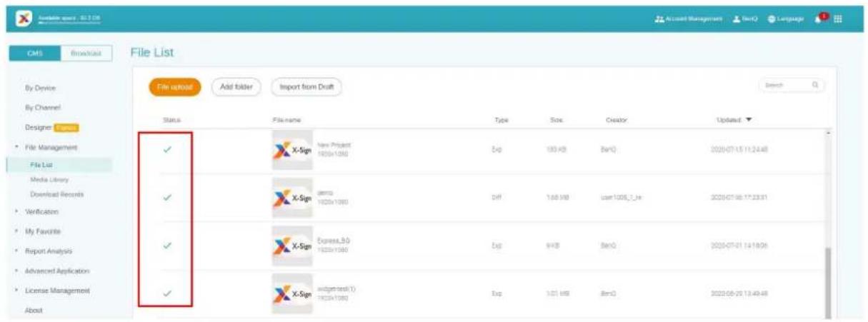The image size is (868, 322).
Task: Open Account Management in header
Action: click(689, 18)
